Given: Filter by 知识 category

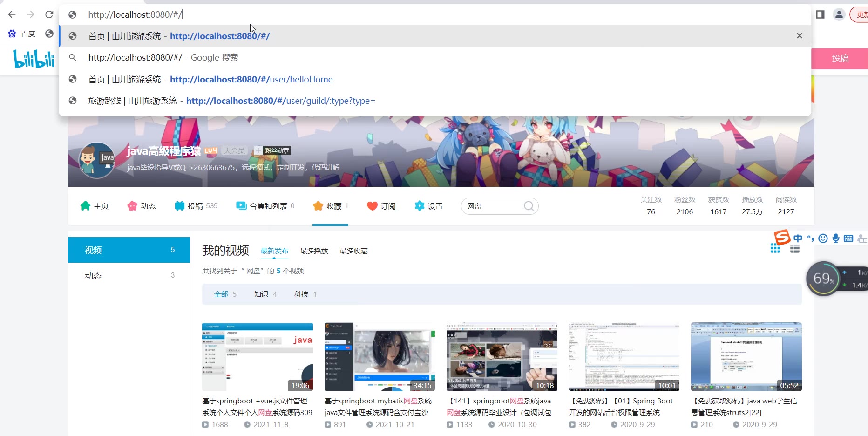Looking at the screenshot, I should point(265,294).
